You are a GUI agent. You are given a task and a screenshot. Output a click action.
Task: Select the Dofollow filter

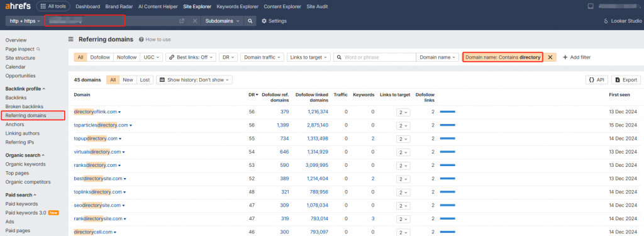tap(100, 57)
